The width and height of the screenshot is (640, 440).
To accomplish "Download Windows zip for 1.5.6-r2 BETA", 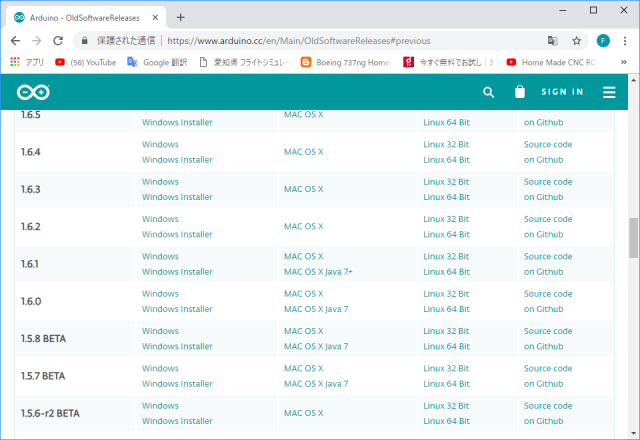I will point(160,406).
